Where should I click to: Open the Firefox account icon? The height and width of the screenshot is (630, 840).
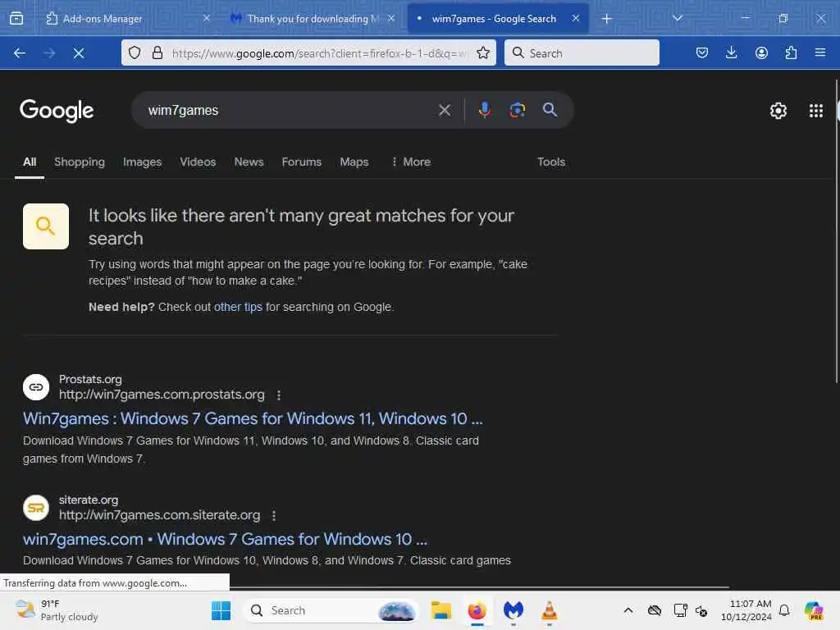[x=761, y=52]
